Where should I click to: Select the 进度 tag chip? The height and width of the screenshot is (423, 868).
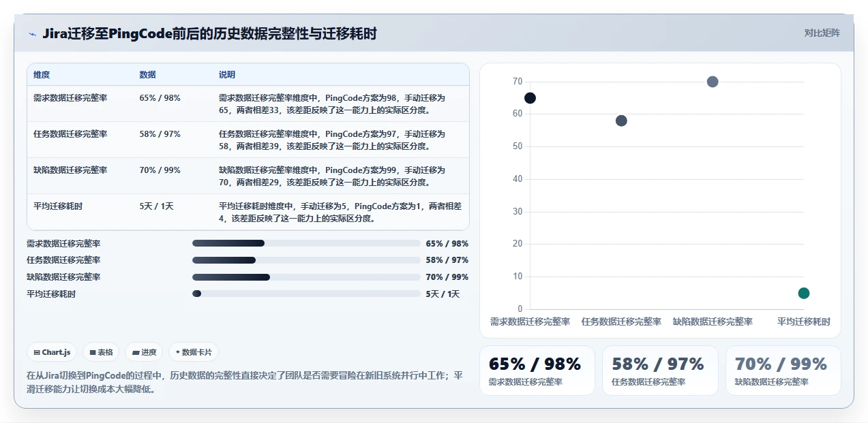(144, 352)
